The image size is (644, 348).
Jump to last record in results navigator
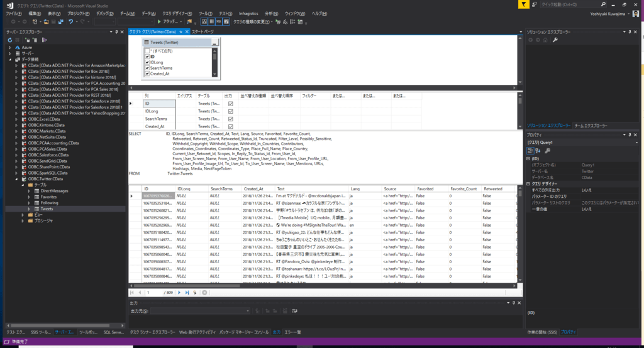click(187, 293)
